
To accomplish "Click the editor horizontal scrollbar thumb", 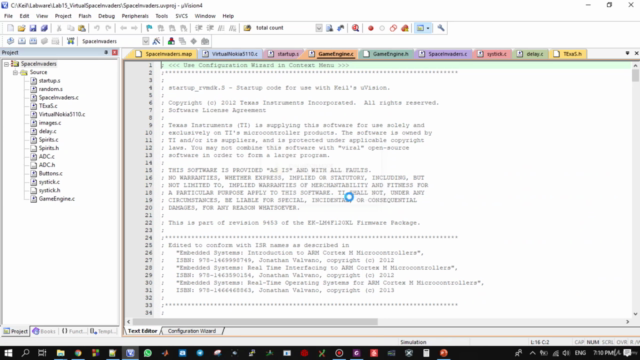I will (255, 322).
